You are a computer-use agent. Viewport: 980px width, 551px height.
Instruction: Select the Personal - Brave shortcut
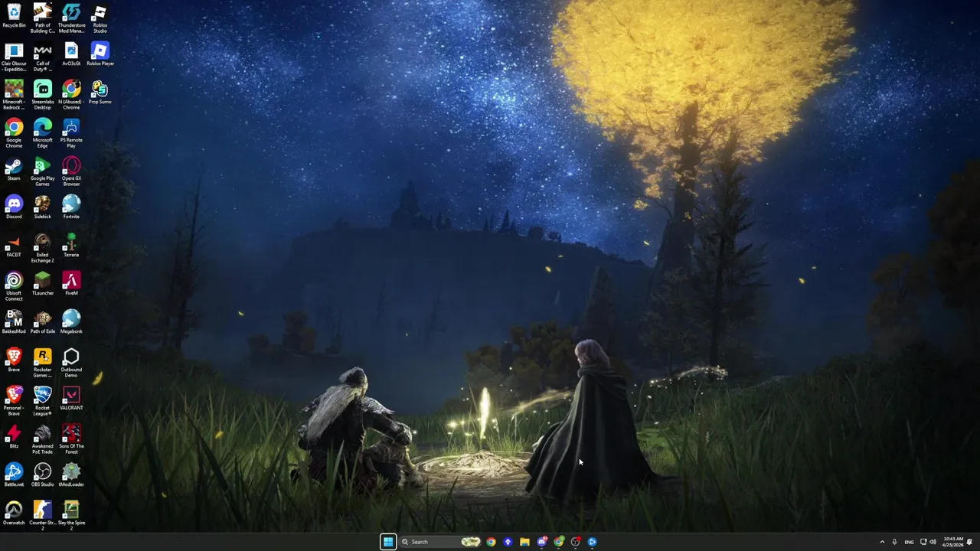14,402
